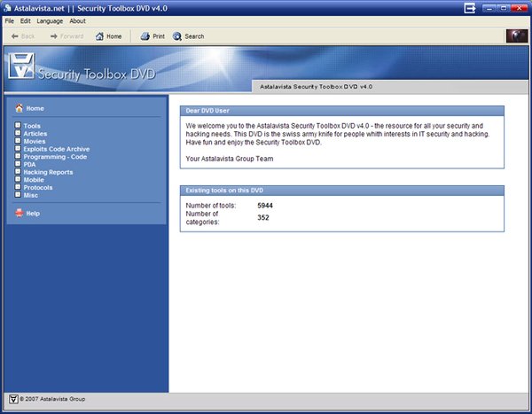Expand the Tools category node
This screenshot has height=414, width=532.
[x=18, y=126]
